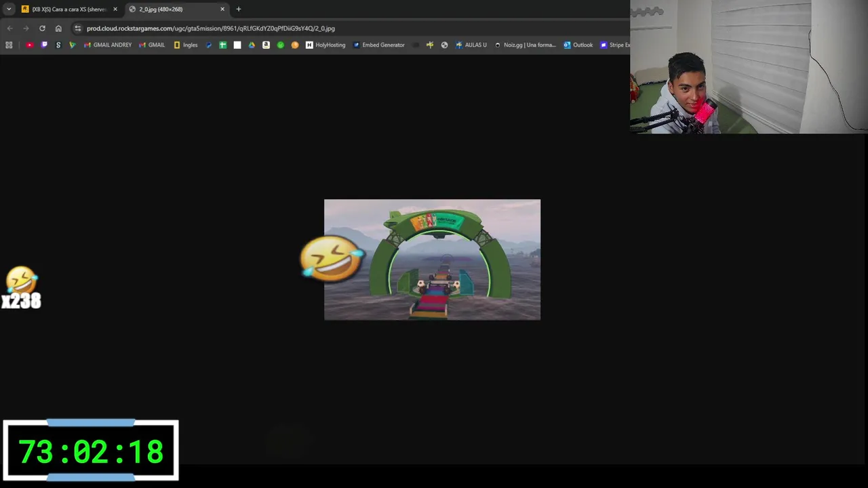Open the Google Drive bookmark icon
Image resolution: width=868 pixels, height=488 pixels.
pyautogui.click(x=252, y=45)
